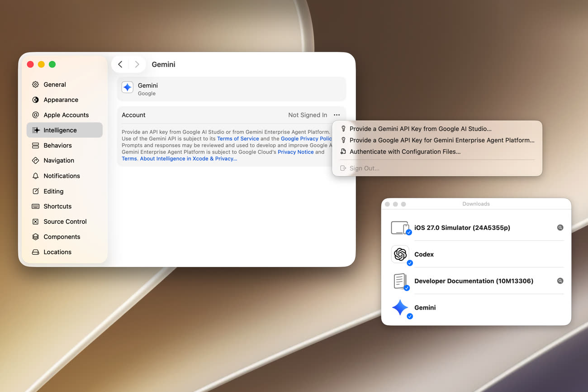Select Developer Documentation (10M13306) row text
This screenshot has width=588, height=392.
coord(474,281)
